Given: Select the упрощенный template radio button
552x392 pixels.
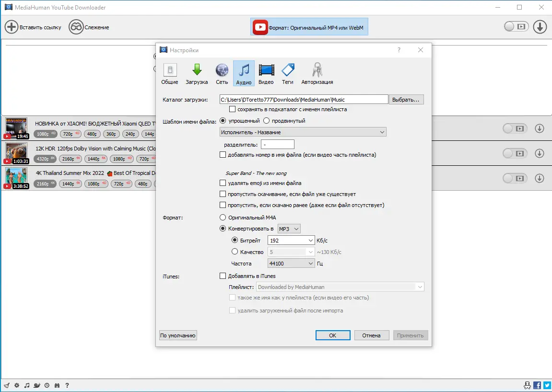Looking at the screenshot, I should coord(223,121).
